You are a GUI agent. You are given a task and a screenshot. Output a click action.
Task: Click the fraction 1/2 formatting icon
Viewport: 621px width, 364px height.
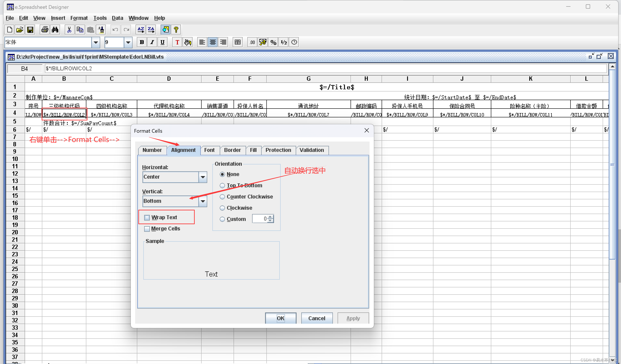point(283,42)
